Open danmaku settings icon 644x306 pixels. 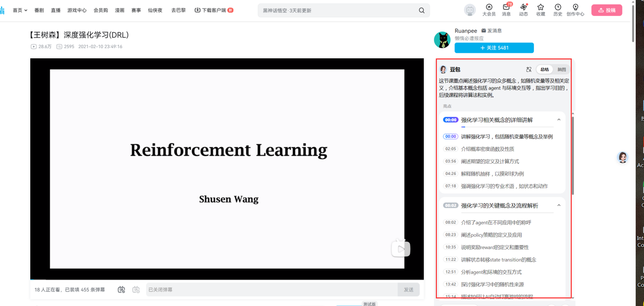(136, 289)
